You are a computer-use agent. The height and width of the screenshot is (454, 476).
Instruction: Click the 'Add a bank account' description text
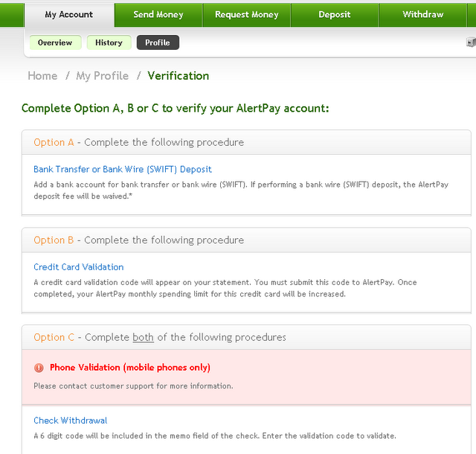pyautogui.click(x=241, y=191)
